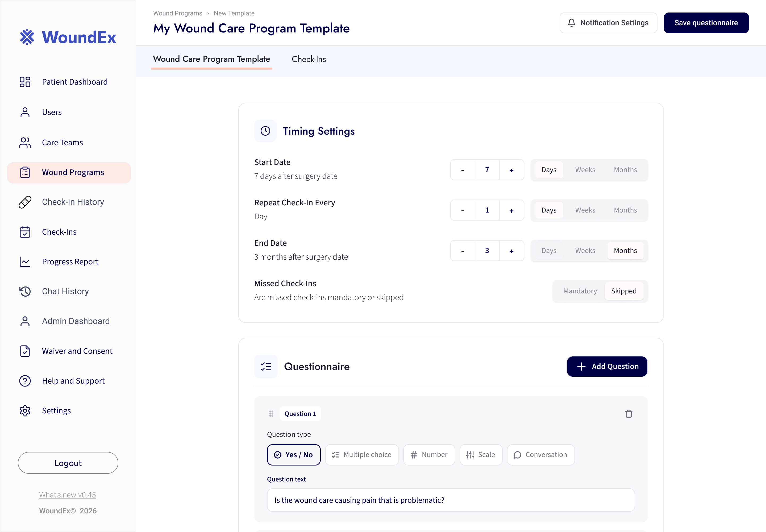Select Yes / No question type
This screenshot has width=766, height=532.
pyautogui.click(x=294, y=455)
